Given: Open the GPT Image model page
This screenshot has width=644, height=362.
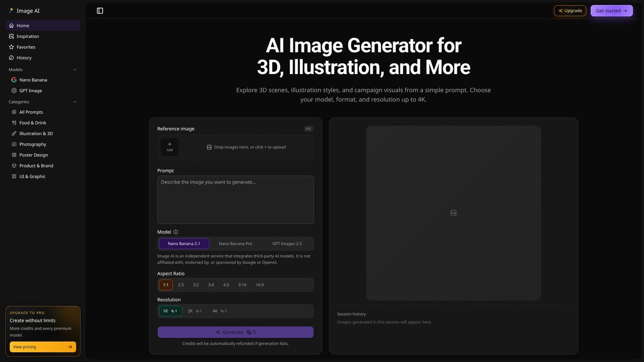Looking at the screenshot, I should tap(44, 90).
